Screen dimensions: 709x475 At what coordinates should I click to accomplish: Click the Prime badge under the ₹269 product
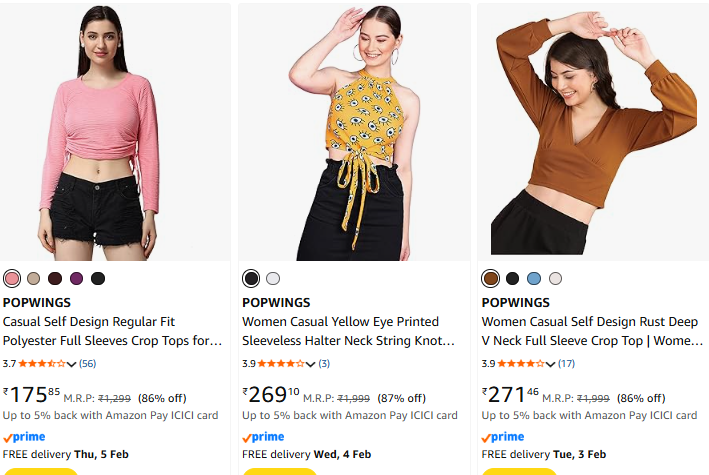tap(263, 437)
